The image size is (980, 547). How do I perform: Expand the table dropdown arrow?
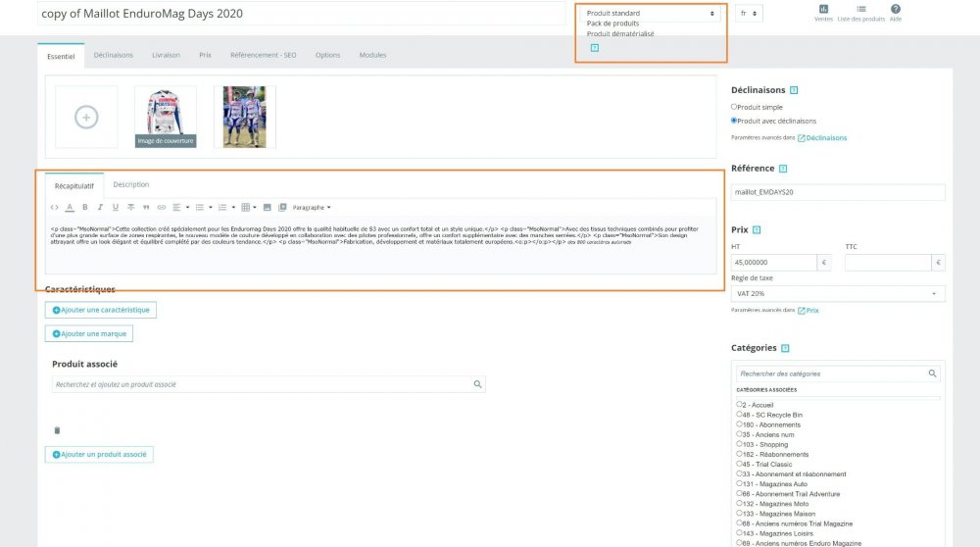[255, 208]
